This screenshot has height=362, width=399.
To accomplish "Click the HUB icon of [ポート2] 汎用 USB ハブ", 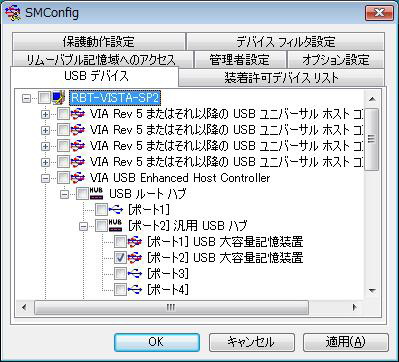I will pyautogui.click(x=115, y=226).
